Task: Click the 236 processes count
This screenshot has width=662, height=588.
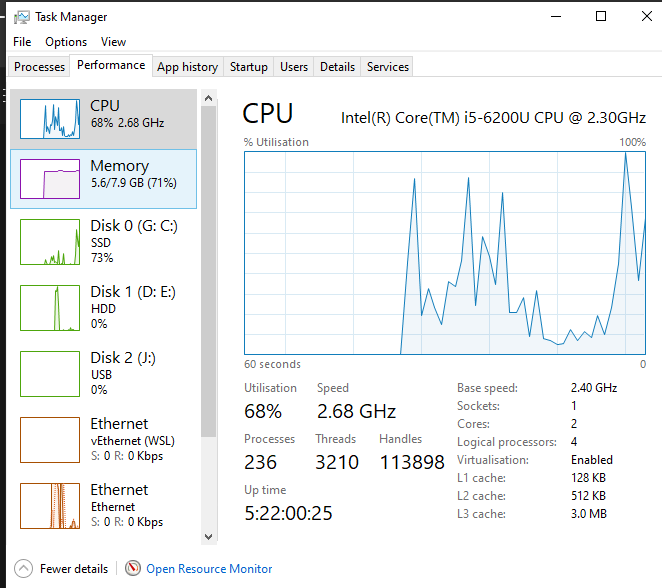Action: pyautogui.click(x=260, y=462)
